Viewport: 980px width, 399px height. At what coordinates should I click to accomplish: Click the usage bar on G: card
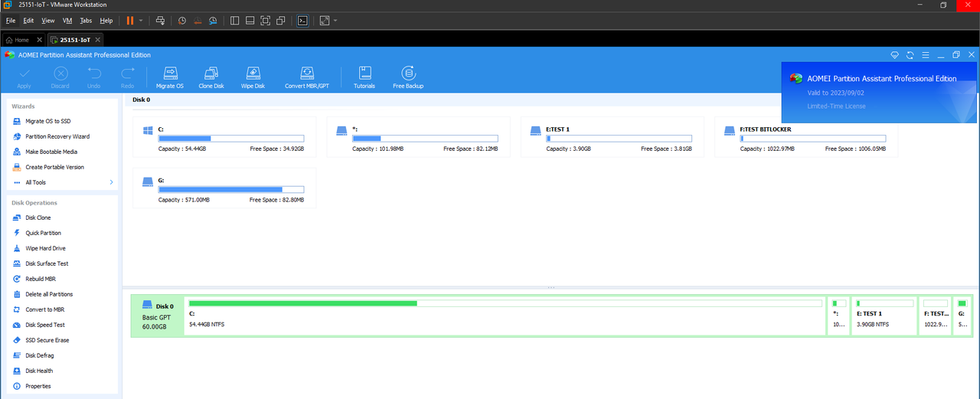tap(231, 189)
